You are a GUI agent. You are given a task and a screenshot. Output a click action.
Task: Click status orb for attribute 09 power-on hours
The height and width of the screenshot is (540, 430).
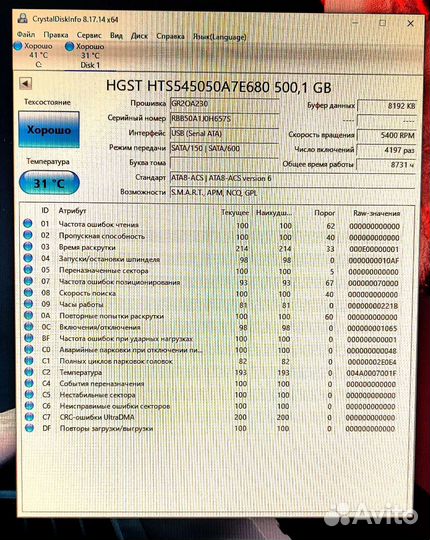point(29,304)
